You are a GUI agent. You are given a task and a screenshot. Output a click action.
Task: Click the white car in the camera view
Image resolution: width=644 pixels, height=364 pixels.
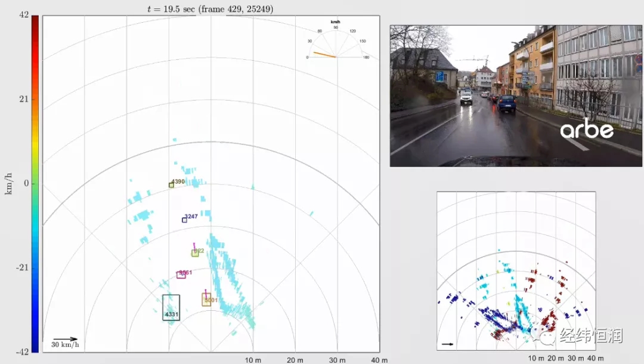(x=466, y=98)
